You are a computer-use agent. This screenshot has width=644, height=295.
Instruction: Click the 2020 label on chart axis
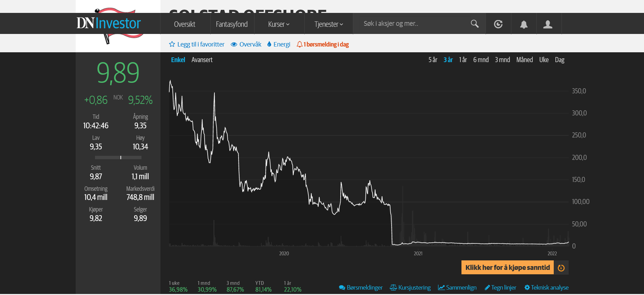point(284,254)
